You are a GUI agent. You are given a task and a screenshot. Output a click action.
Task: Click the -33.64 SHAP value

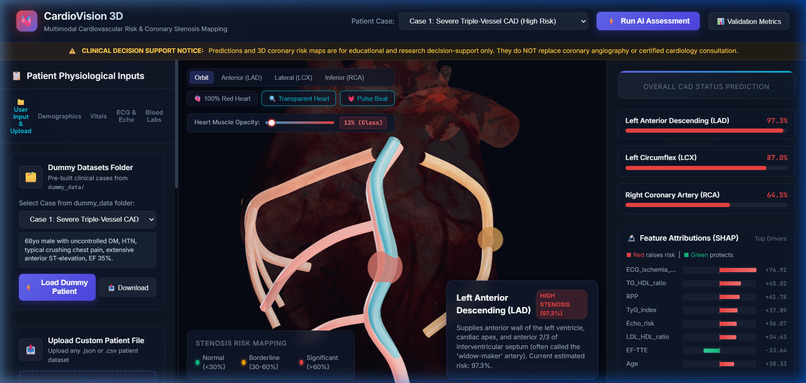click(776, 350)
